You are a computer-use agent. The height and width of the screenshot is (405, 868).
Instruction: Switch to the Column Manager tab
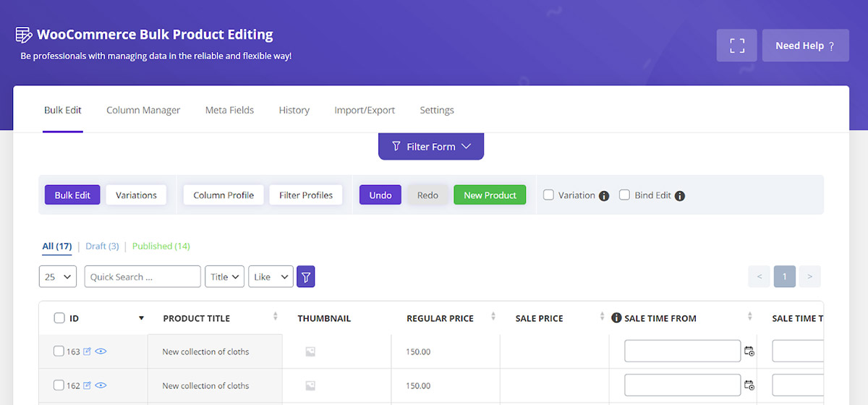pos(143,110)
